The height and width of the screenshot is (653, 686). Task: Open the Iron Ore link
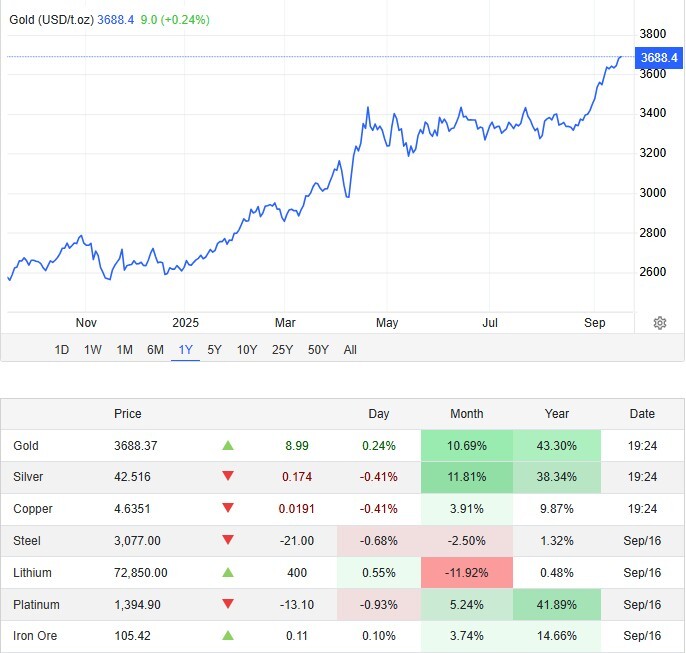pyautogui.click(x=35, y=636)
